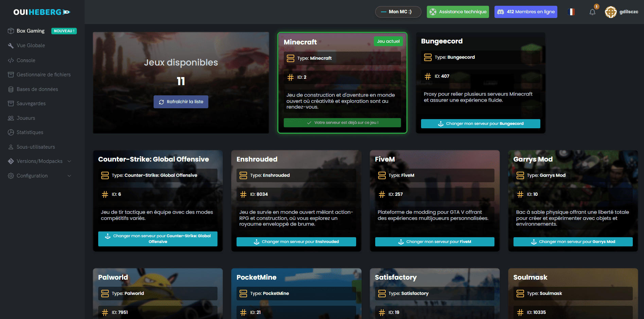Click the server icon beside Type: FiveM
The height and width of the screenshot is (319, 644).
click(x=382, y=175)
